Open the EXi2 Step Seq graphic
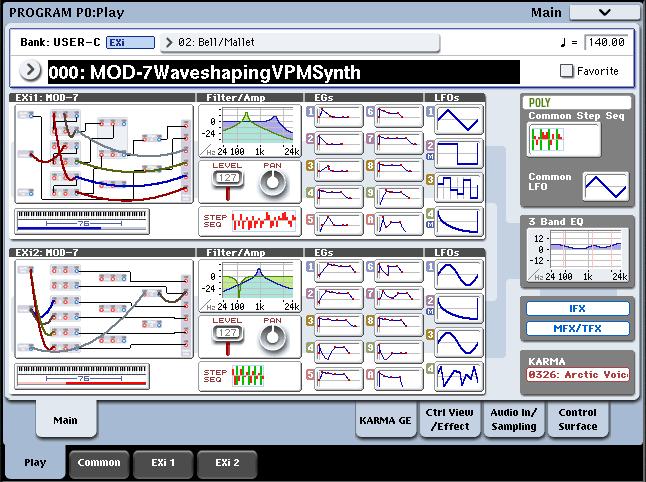646x482 pixels. coord(250,376)
